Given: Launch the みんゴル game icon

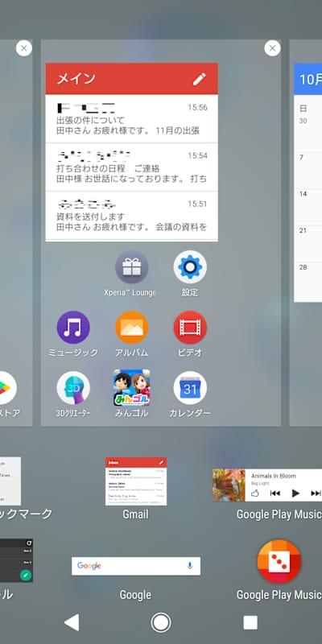Looking at the screenshot, I should (131, 388).
